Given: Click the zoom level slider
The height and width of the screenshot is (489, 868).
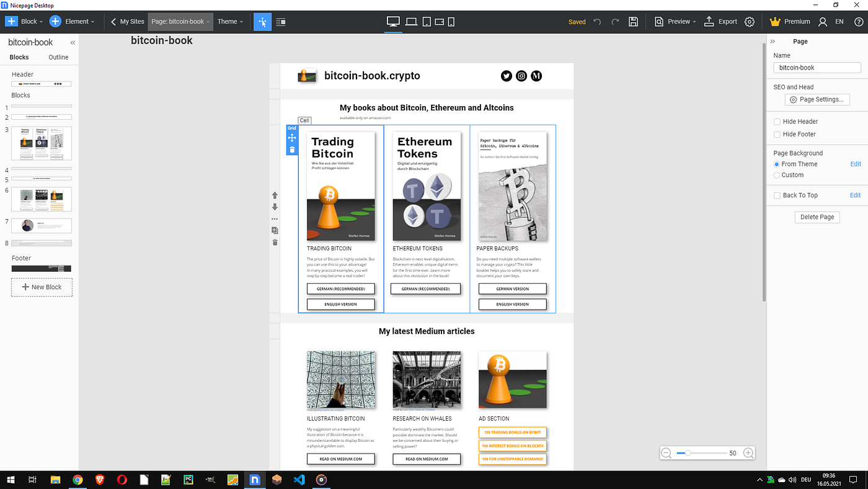Looking at the screenshot, I should click(x=701, y=453).
